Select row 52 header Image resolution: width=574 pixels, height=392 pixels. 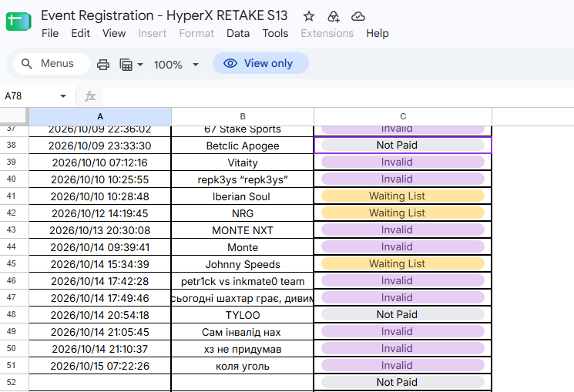click(12, 382)
